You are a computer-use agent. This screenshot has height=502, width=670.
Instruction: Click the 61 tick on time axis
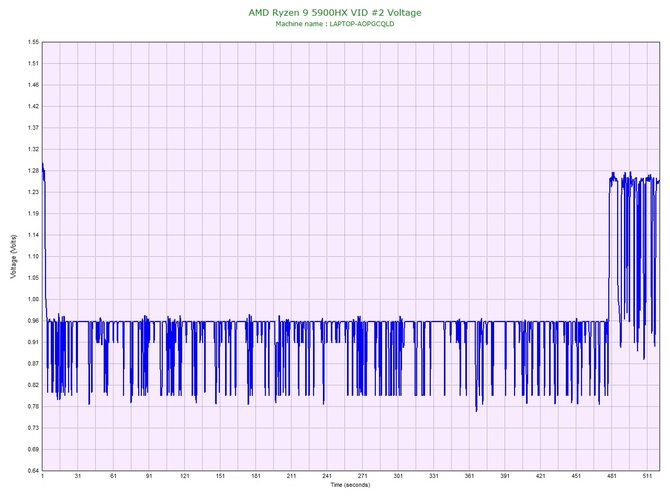pos(113,476)
